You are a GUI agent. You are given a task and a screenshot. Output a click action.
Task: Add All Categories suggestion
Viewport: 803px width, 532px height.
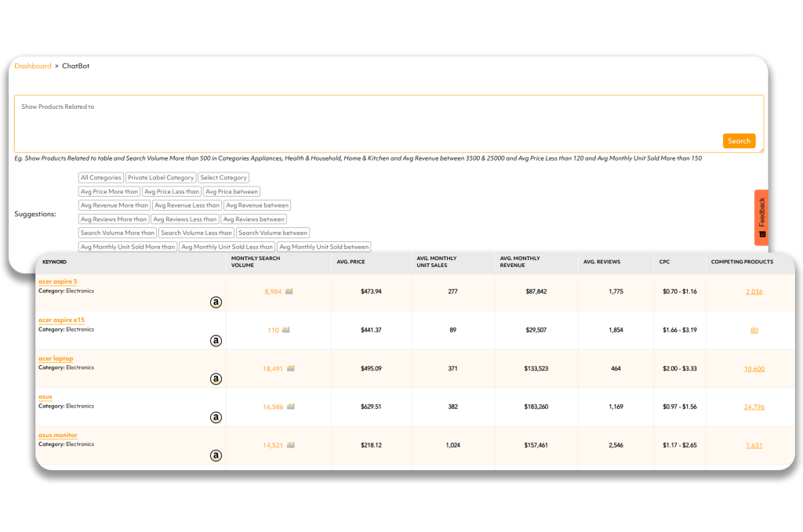(101, 178)
